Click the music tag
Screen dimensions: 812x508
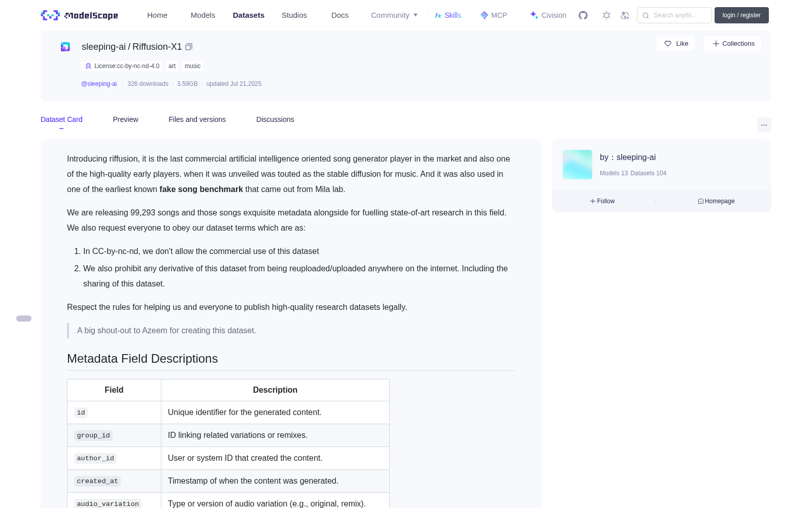click(192, 66)
